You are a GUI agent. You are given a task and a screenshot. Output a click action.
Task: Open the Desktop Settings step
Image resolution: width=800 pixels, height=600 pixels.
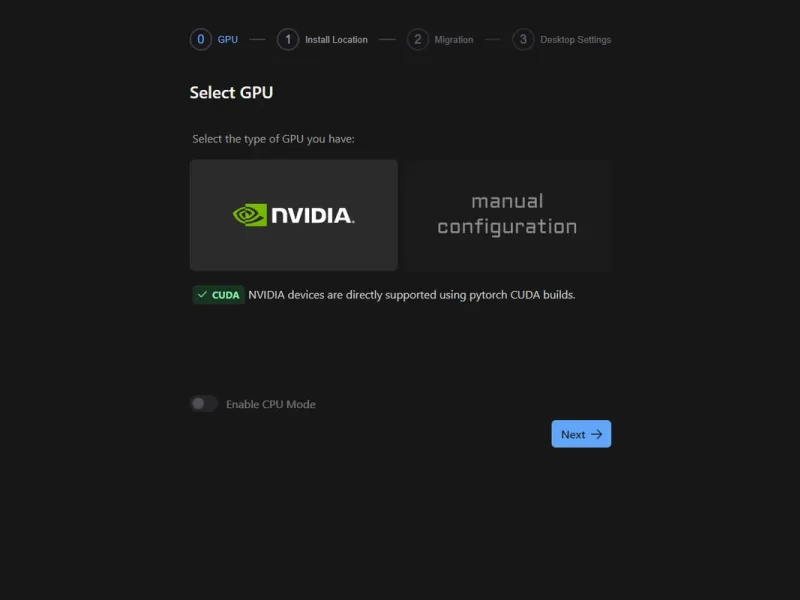coord(576,39)
